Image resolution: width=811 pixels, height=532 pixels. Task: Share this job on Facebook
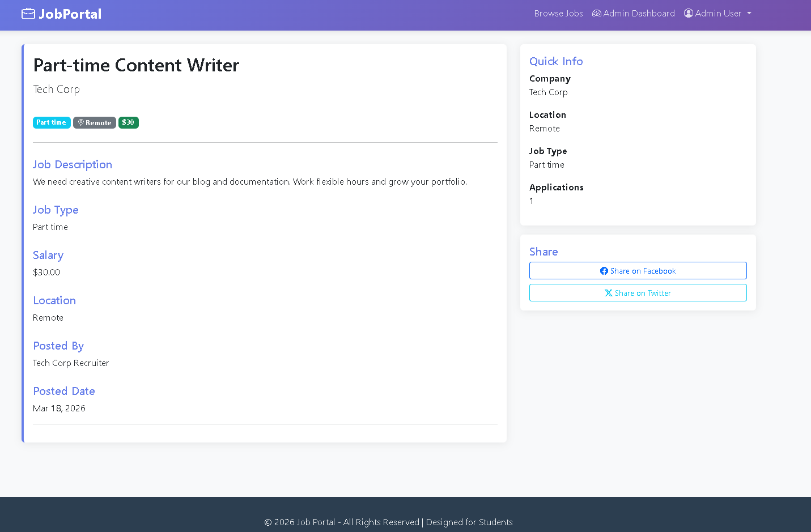pyautogui.click(x=638, y=271)
